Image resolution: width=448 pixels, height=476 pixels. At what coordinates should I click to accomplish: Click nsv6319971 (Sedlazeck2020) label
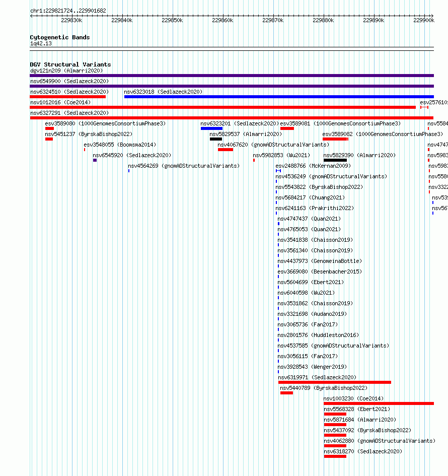(317, 378)
